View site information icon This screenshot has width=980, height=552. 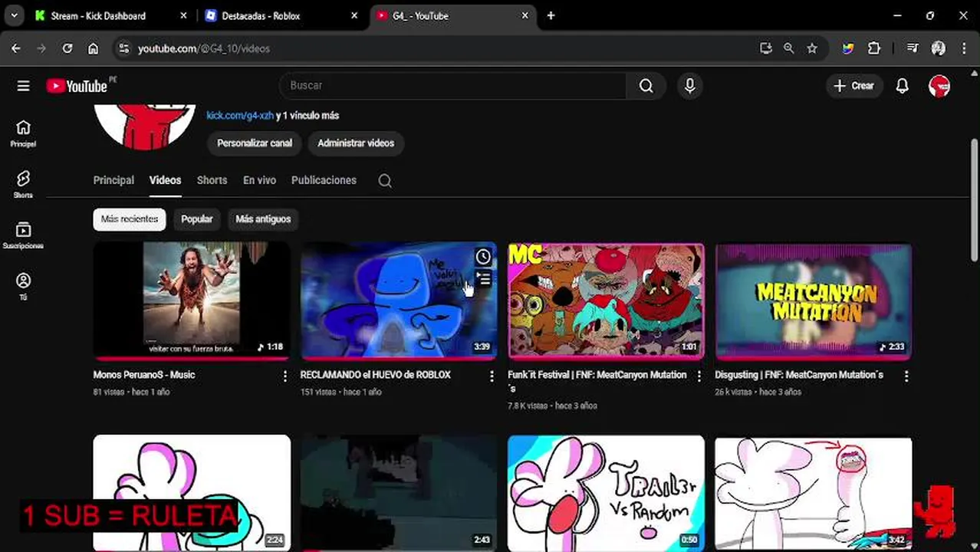124,48
